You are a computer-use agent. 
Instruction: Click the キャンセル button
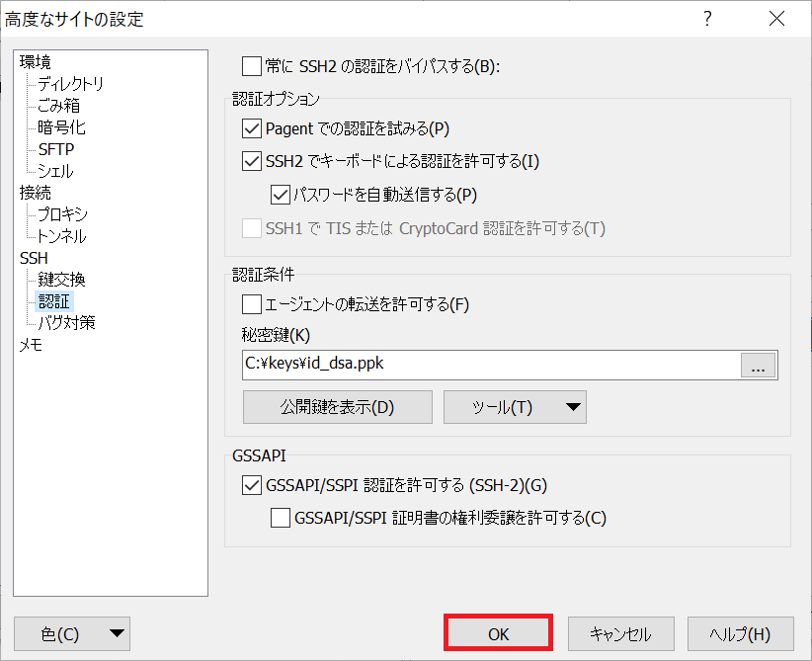click(619, 634)
